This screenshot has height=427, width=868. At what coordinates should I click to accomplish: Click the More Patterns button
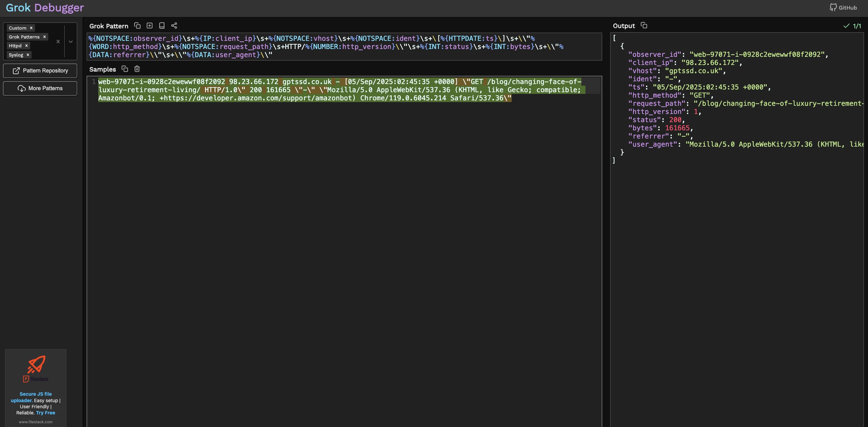click(x=40, y=88)
